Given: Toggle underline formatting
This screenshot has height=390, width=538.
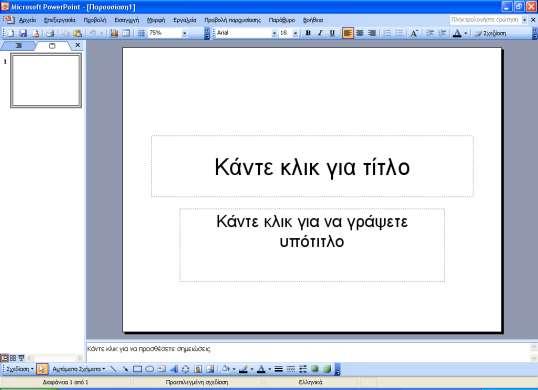Looking at the screenshot, I should click(332, 33).
